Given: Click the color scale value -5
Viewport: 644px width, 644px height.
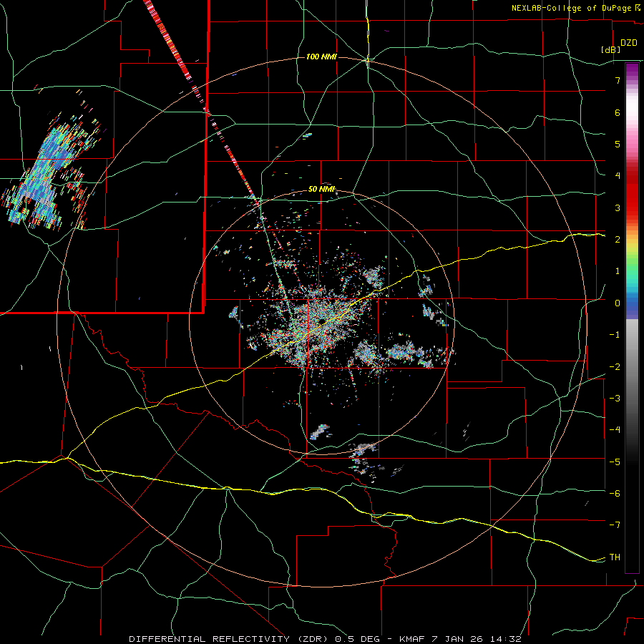Looking at the screenshot, I should tap(615, 462).
